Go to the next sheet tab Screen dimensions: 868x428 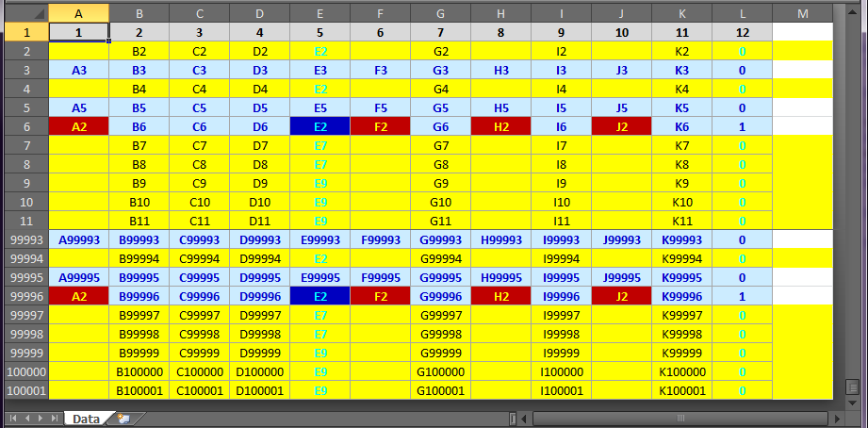41,418
